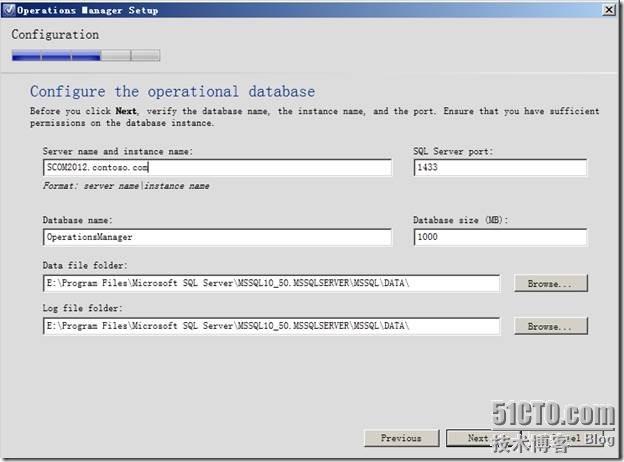Screen dimensions: 624x462
Task: Click the 'Configuration' step title
Action: tap(55, 35)
